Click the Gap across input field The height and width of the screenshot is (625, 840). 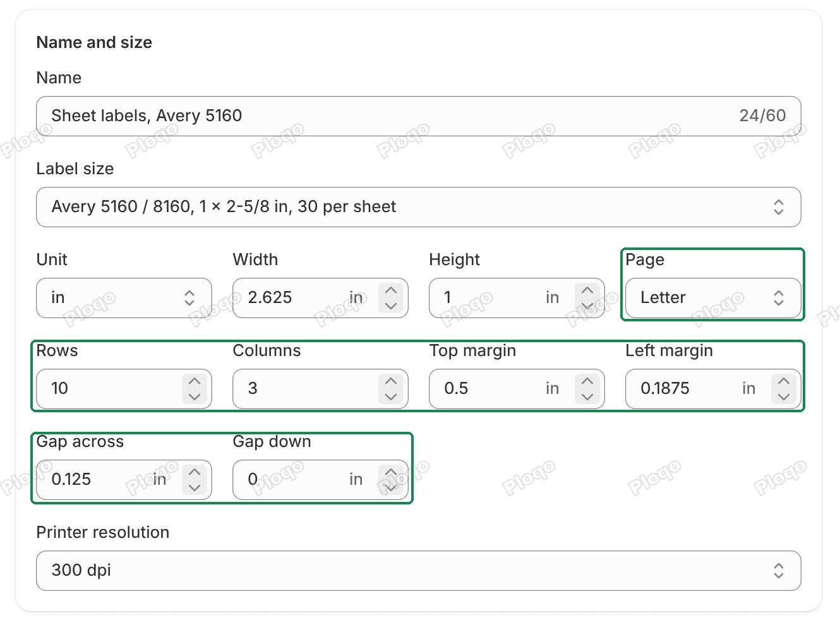pos(124,480)
